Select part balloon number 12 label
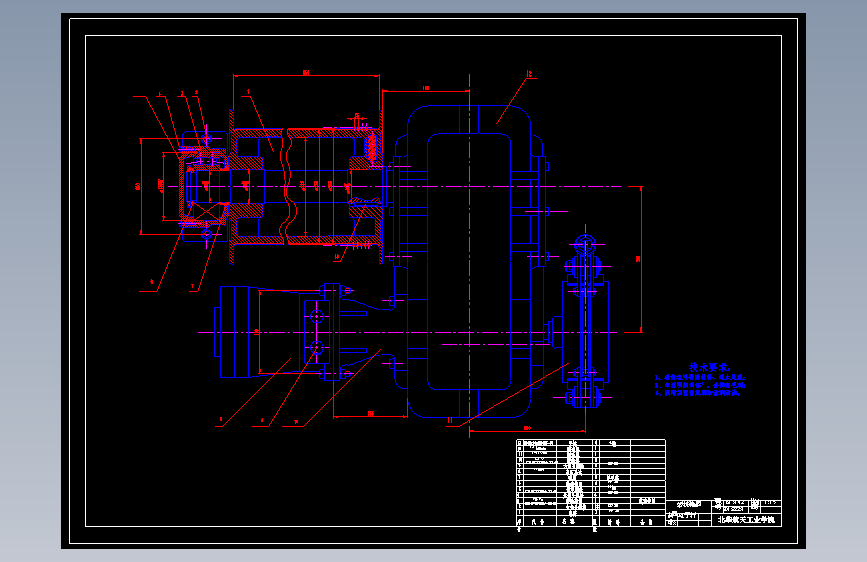Screen dimensions: 867x562 tap(529, 74)
